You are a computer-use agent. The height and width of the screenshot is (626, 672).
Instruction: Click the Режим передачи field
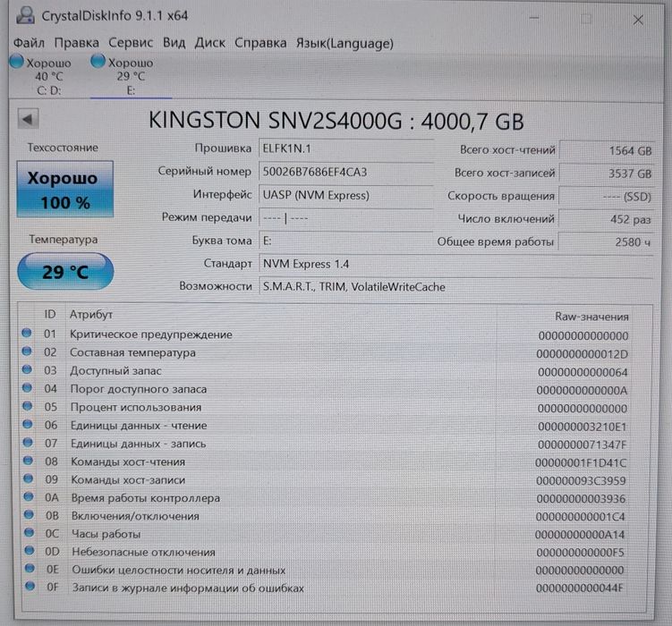pyautogui.click(x=346, y=218)
